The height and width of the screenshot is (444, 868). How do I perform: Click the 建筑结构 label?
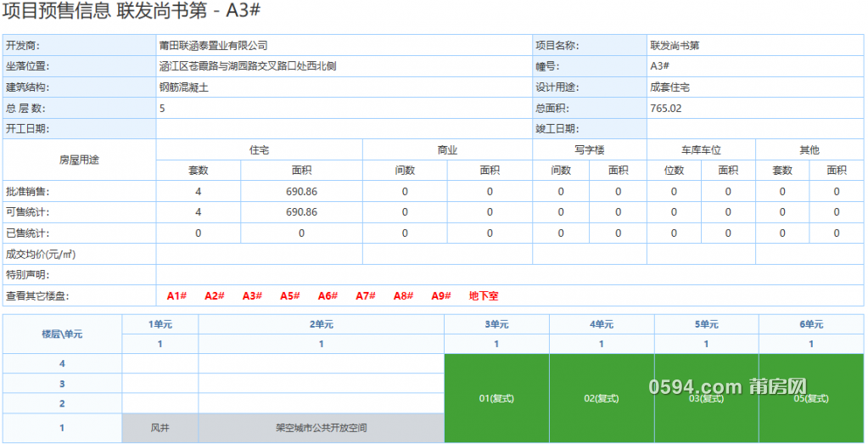(28, 87)
